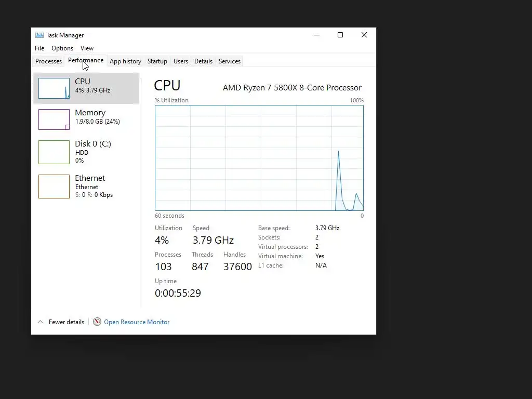Select the Memory mini graph thumbnail
The image size is (532, 399).
tap(54, 119)
